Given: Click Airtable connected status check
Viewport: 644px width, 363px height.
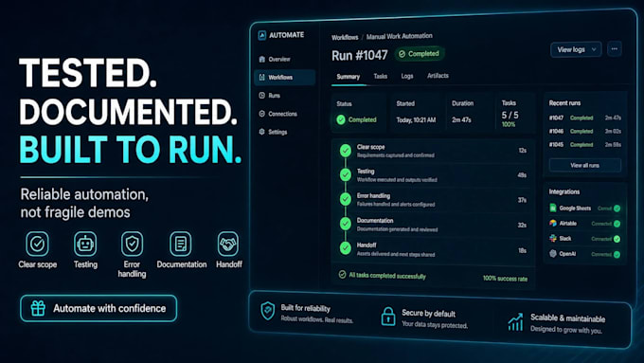Looking at the screenshot, I should (617, 224).
